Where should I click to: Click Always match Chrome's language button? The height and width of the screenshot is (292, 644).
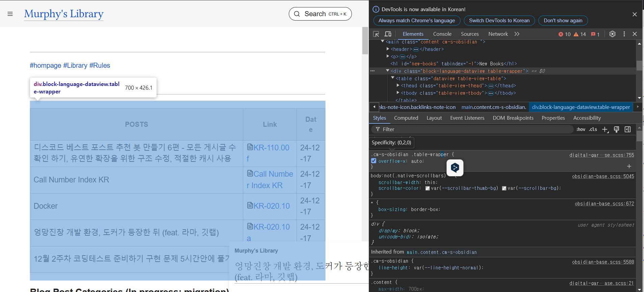point(417,21)
